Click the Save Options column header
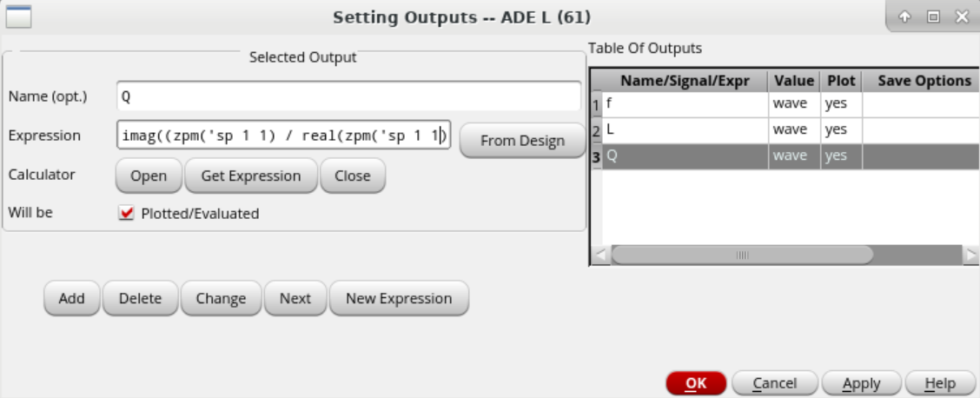The image size is (980, 398). pos(924,81)
